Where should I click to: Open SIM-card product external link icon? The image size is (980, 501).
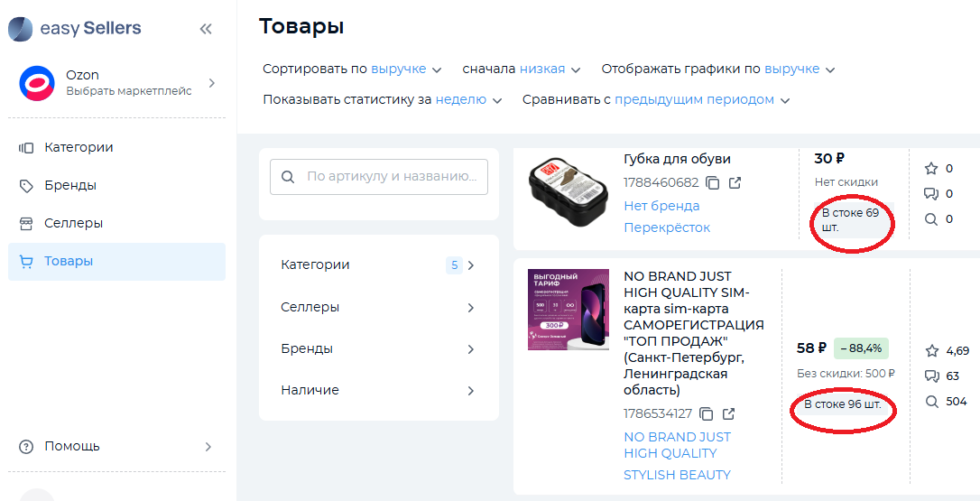tap(728, 414)
